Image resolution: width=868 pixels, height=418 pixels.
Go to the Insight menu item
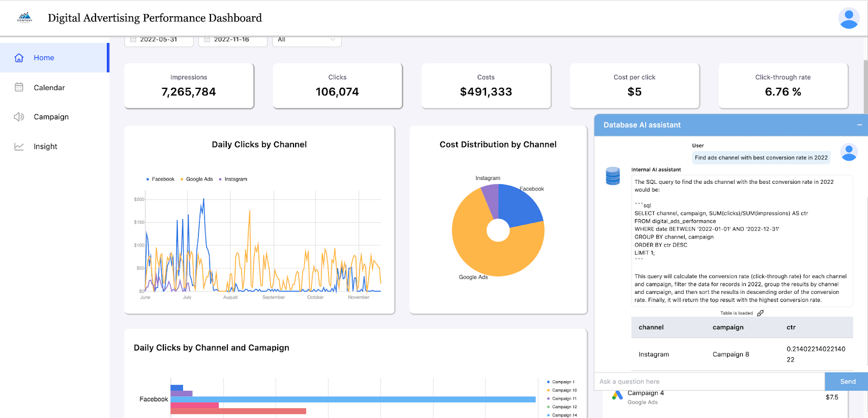[x=46, y=146]
